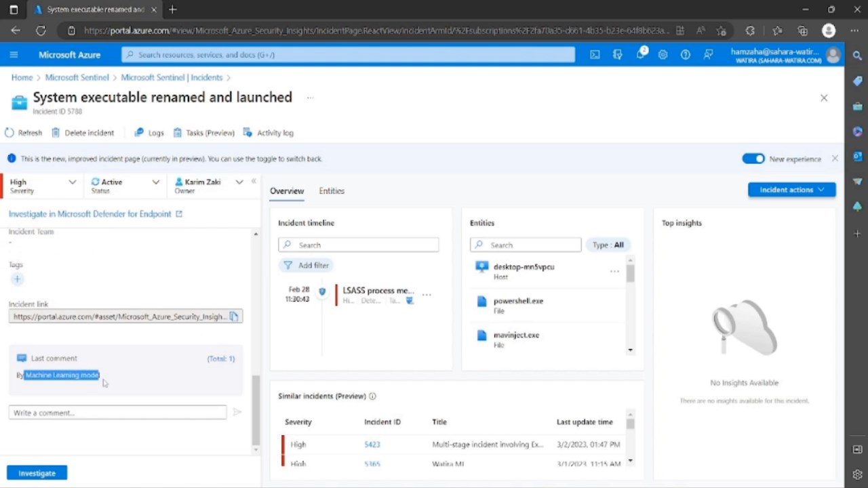
Task: Open Tasks (Preview) from the toolbar
Action: click(x=203, y=133)
